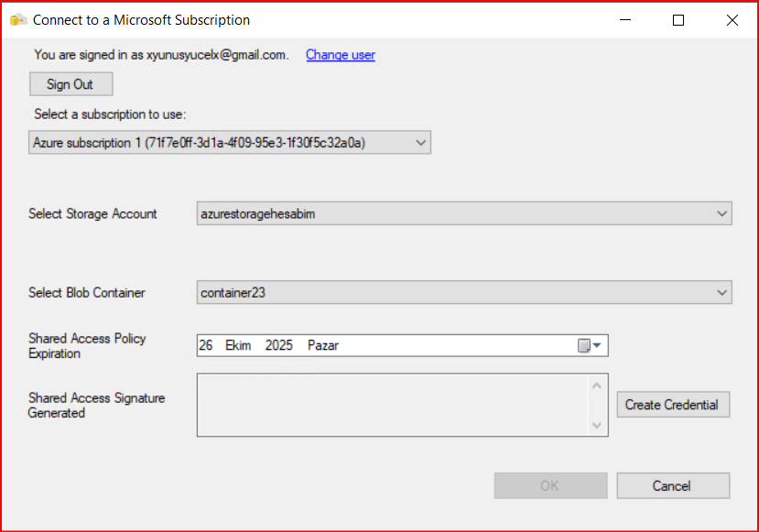759x532 pixels.
Task: Click the Cancel button
Action: (x=673, y=485)
